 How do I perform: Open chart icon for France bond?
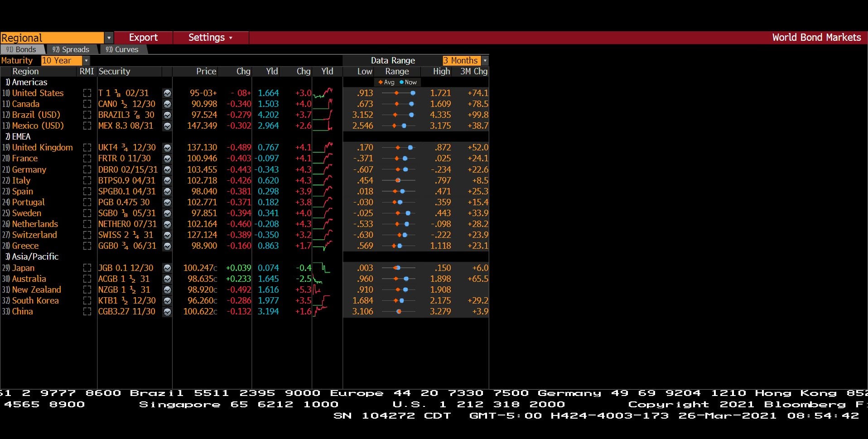click(167, 159)
